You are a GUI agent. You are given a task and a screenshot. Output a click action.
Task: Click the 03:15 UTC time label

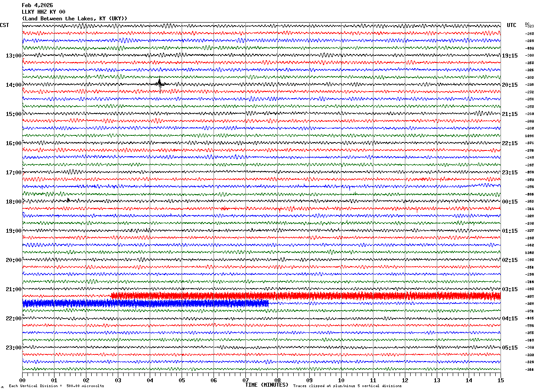tap(510, 289)
